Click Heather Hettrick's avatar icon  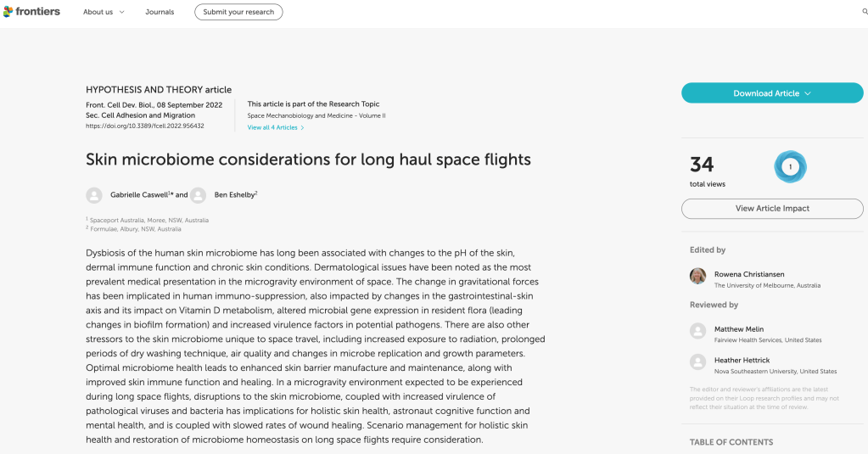click(698, 362)
